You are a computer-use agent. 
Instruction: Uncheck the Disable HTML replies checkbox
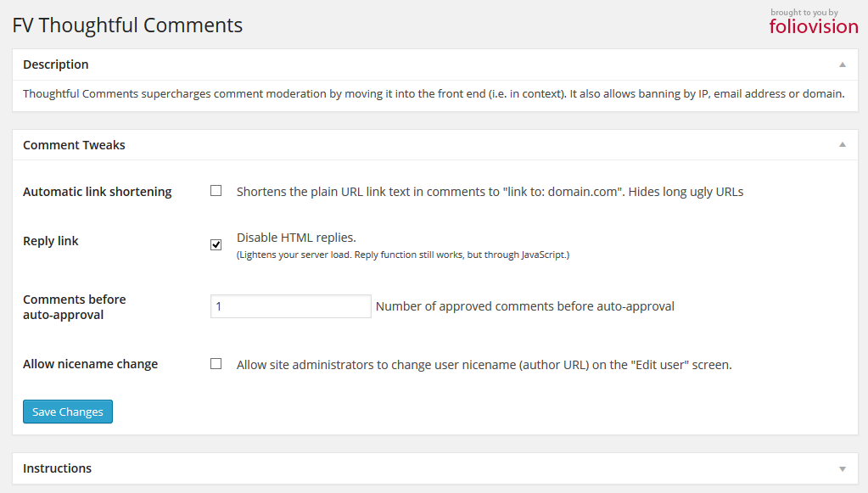[216, 244]
